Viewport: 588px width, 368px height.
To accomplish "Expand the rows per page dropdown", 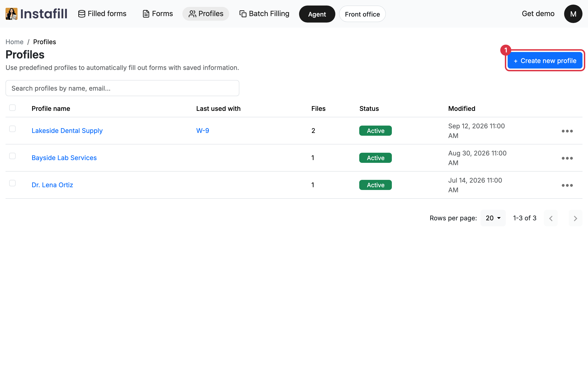I will click(x=493, y=218).
